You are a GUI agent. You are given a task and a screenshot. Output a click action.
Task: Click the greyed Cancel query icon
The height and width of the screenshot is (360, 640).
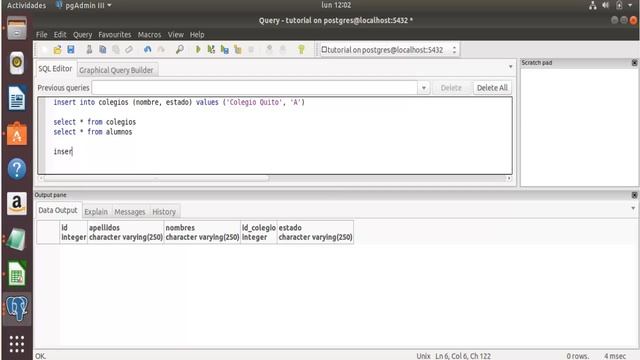pyautogui.click(x=251, y=50)
